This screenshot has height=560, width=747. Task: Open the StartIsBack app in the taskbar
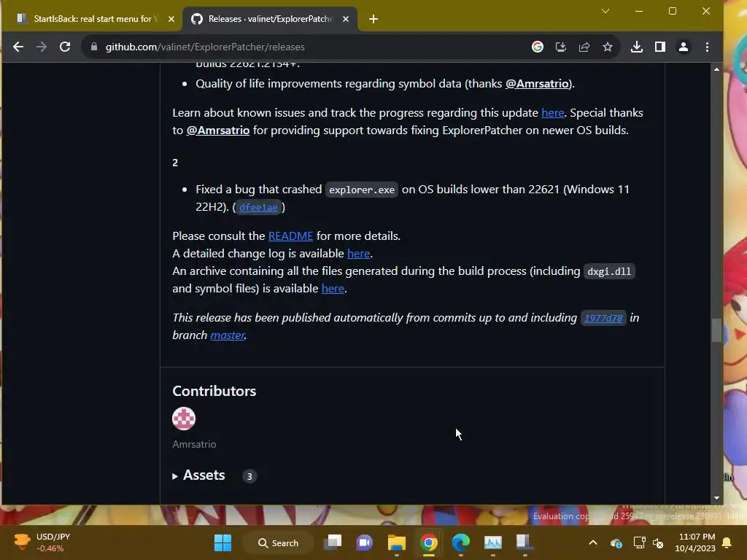click(525, 542)
